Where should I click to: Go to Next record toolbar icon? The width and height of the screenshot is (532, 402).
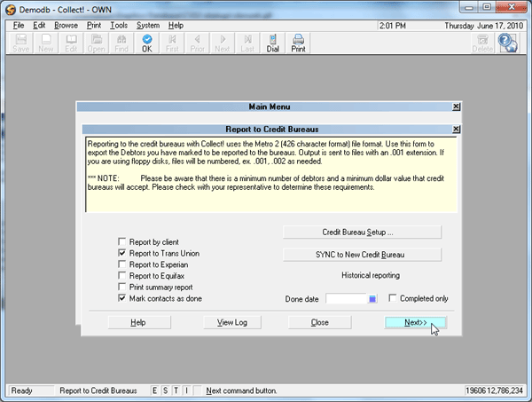[223, 43]
